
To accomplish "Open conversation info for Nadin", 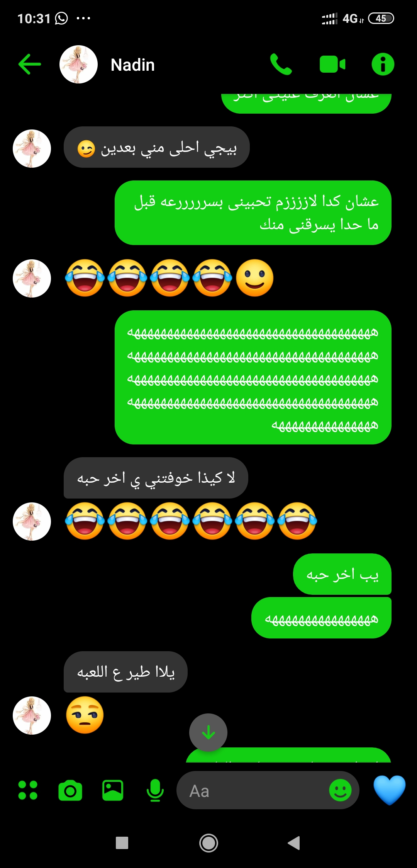I will click(x=383, y=64).
